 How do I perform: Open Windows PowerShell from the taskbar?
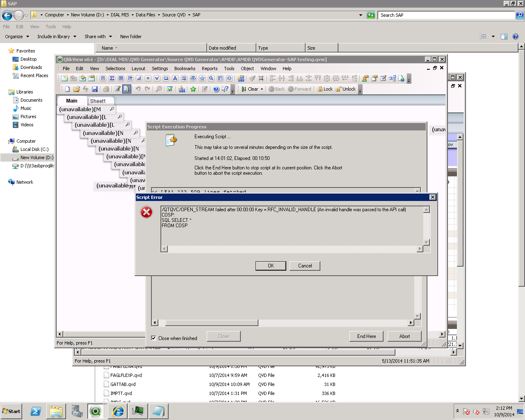point(36,411)
